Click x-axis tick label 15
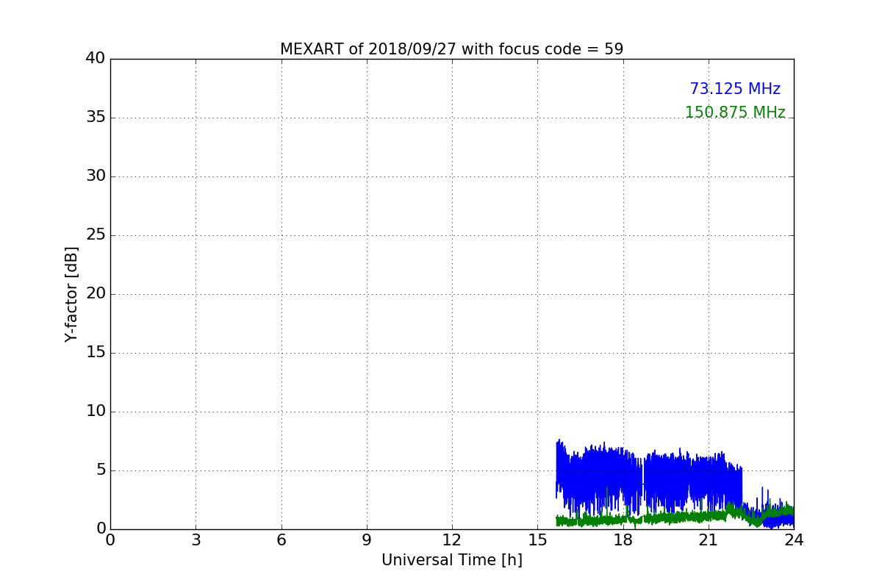 click(537, 540)
